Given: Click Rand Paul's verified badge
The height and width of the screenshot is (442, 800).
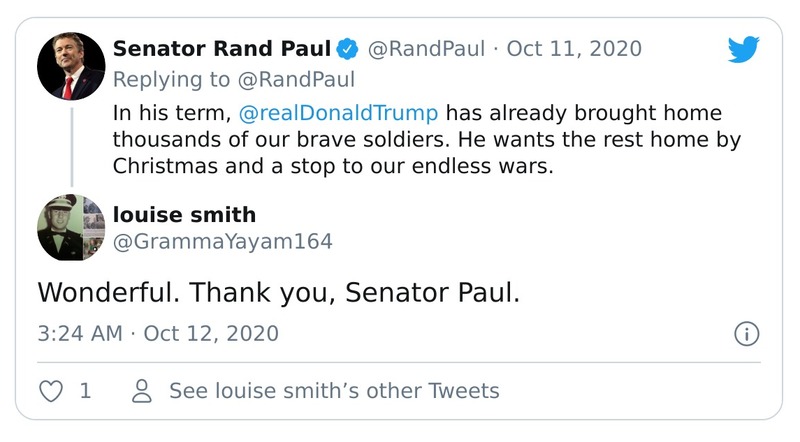Looking at the screenshot, I should [347, 49].
